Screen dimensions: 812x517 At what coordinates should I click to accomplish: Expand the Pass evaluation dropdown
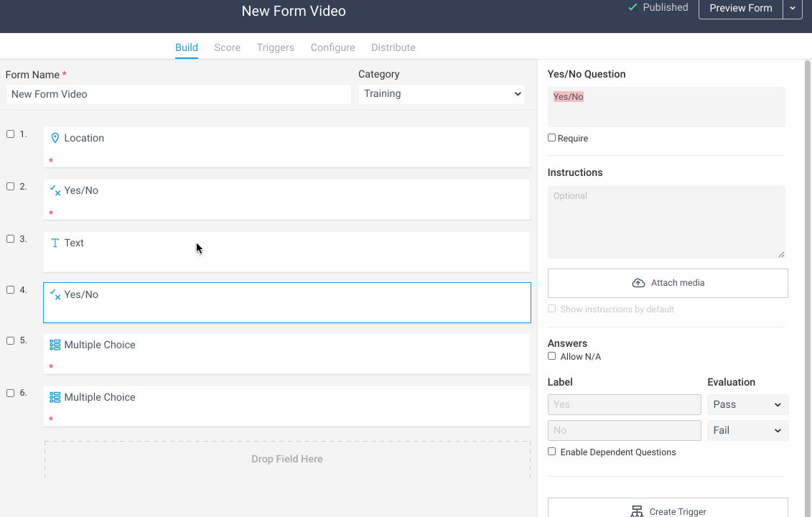point(748,404)
